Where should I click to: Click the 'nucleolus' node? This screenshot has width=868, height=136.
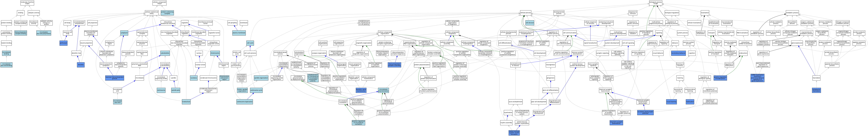(x=194, y=78)
